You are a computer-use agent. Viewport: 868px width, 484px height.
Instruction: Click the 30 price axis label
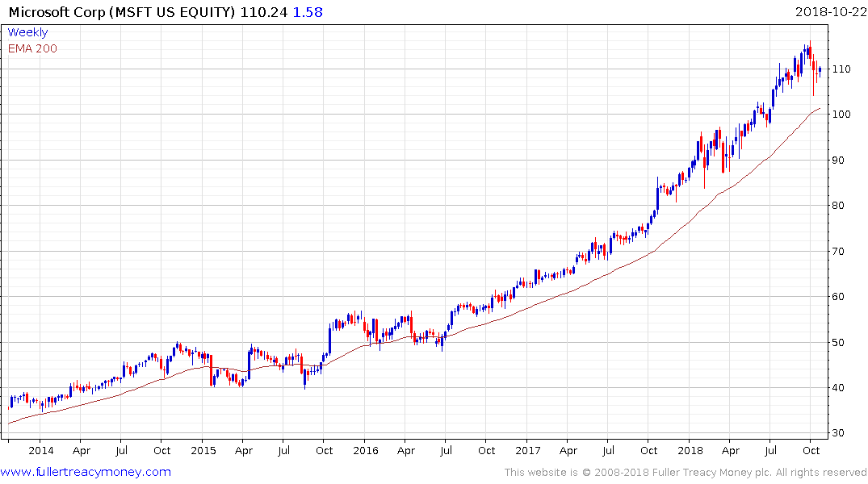point(838,434)
